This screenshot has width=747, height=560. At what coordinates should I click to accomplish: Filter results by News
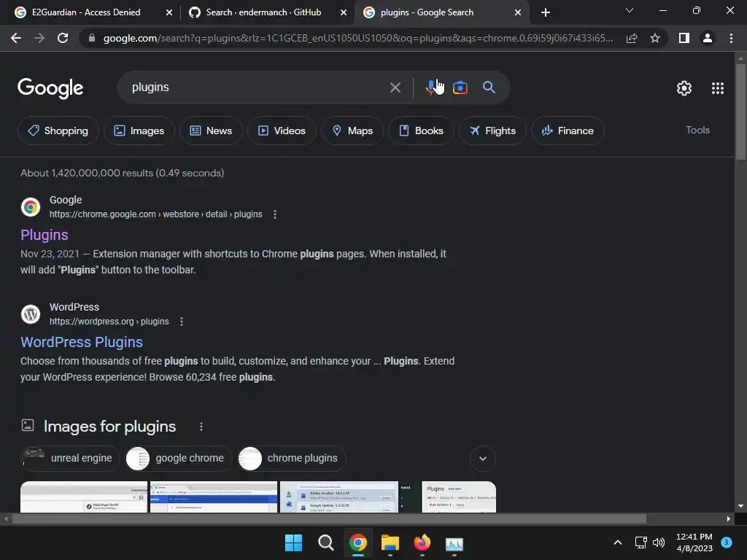(x=211, y=131)
